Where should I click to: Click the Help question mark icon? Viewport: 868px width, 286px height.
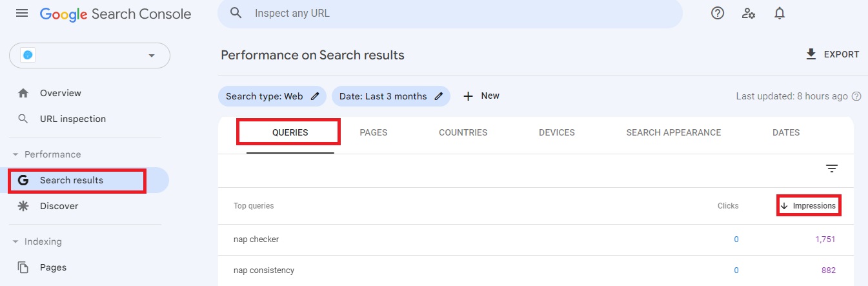click(x=718, y=14)
